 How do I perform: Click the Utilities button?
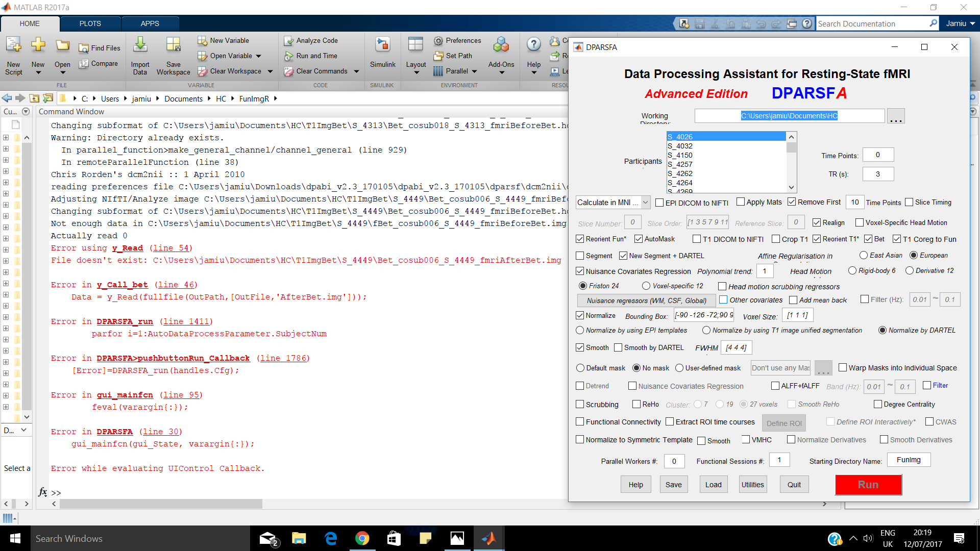point(753,485)
